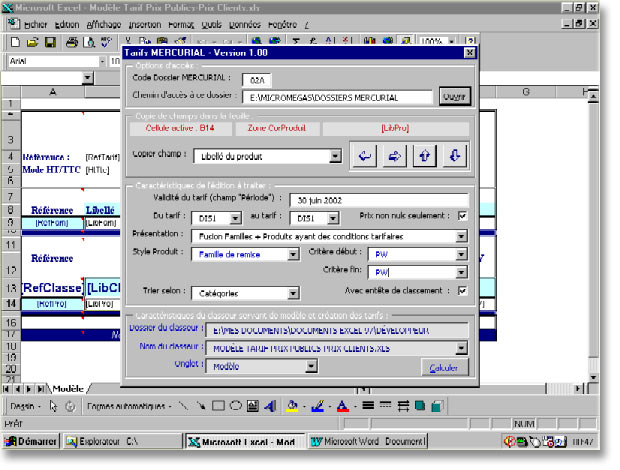The image size is (620, 470).
Task: Select the Text Box drawing tool
Action: pyautogui.click(x=253, y=406)
